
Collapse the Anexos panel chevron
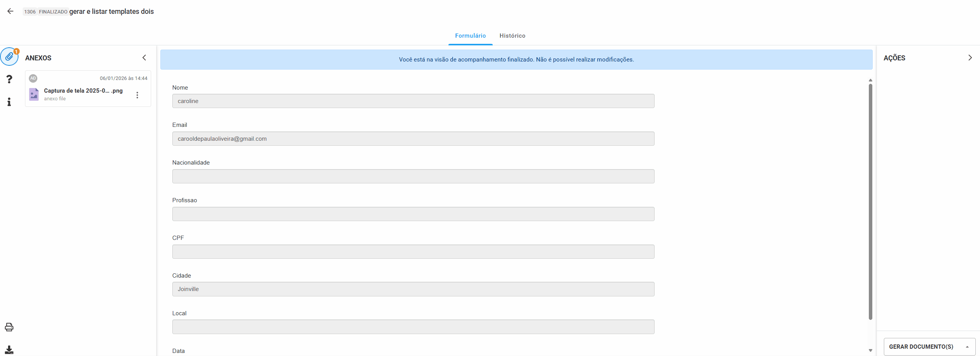(x=144, y=58)
